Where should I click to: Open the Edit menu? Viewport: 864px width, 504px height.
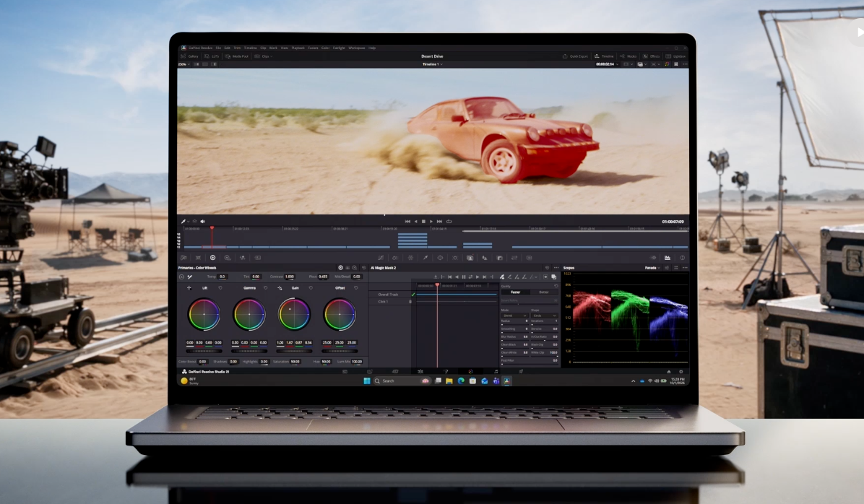click(227, 48)
